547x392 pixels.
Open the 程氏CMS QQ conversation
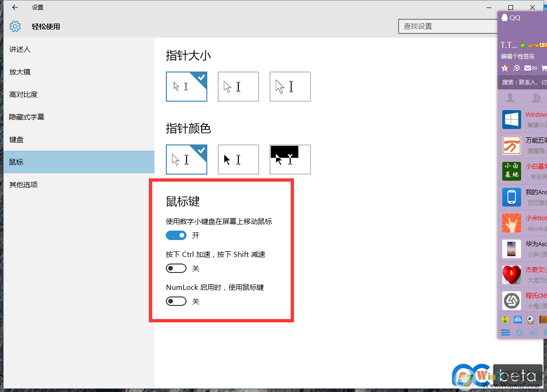tap(522, 301)
